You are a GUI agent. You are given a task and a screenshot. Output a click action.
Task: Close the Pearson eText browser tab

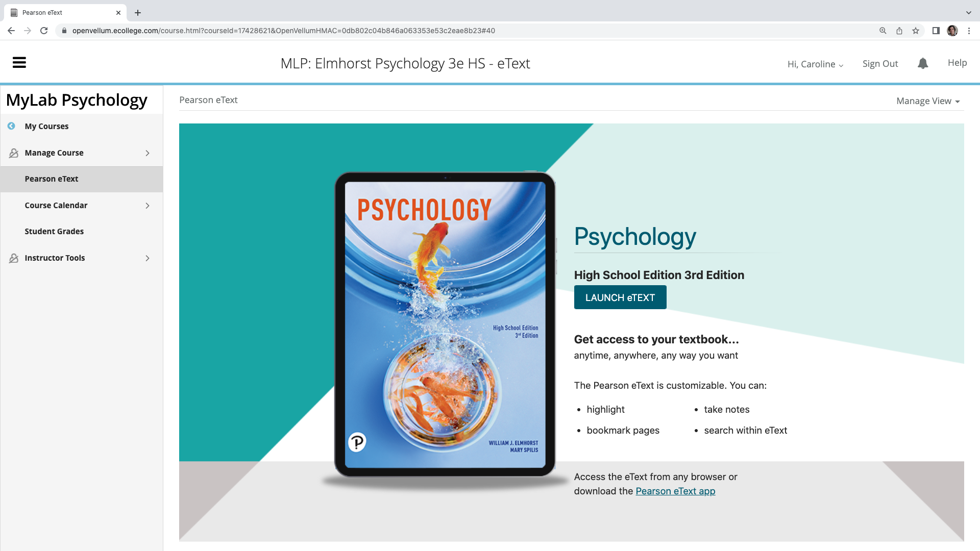[118, 13]
